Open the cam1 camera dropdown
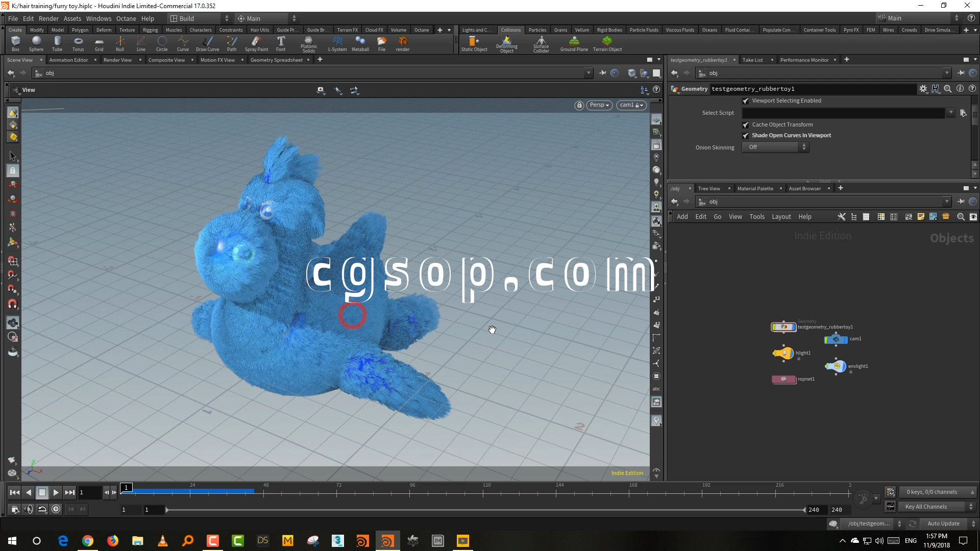The image size is (980, 551). point(631,105)
